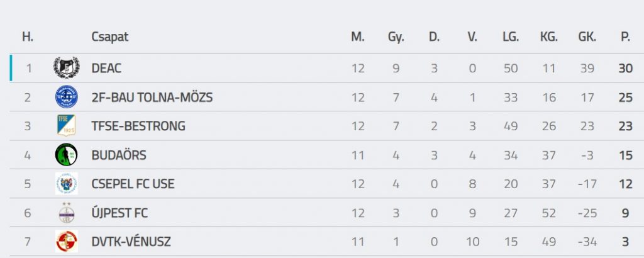Screen dimensions: 644x258
Task: Open the BUDAÖRS team page
Action: (119, 155)
